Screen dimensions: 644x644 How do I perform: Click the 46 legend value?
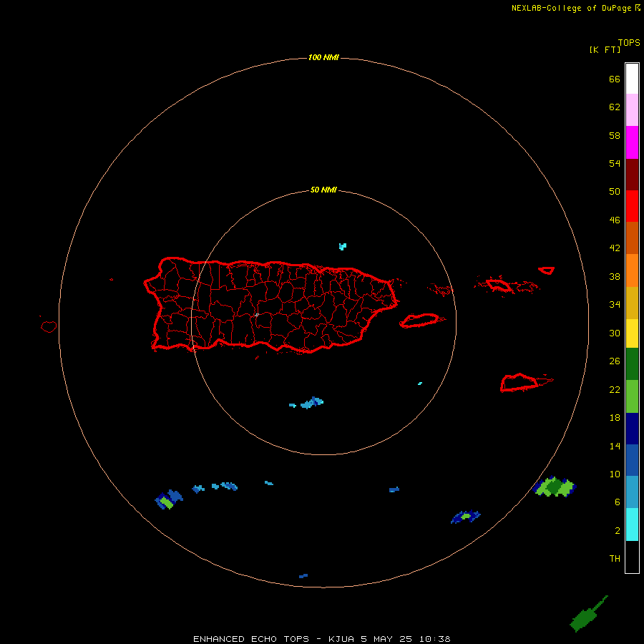click(x=615, y=220)
